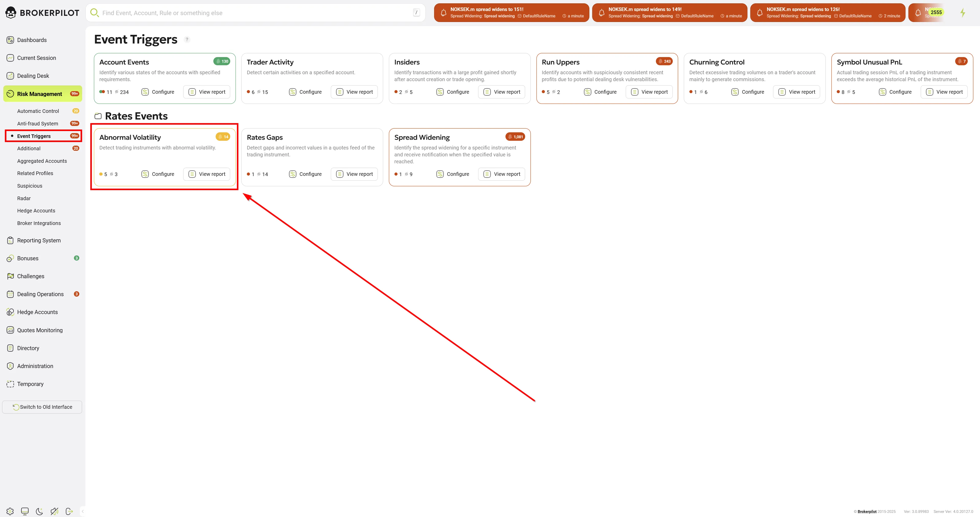Screen dimensions: 980x517
Task: Click View report icon on Run Uppers card
Action: point(635,92)
